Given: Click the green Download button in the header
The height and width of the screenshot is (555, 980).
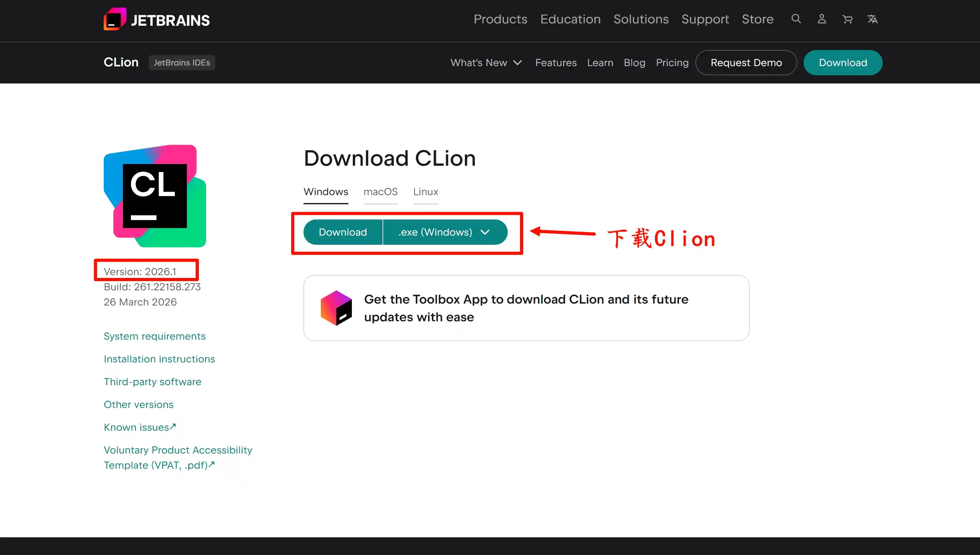Looking at the screenshot, I should pyautogui.click(x=842, y=63).
